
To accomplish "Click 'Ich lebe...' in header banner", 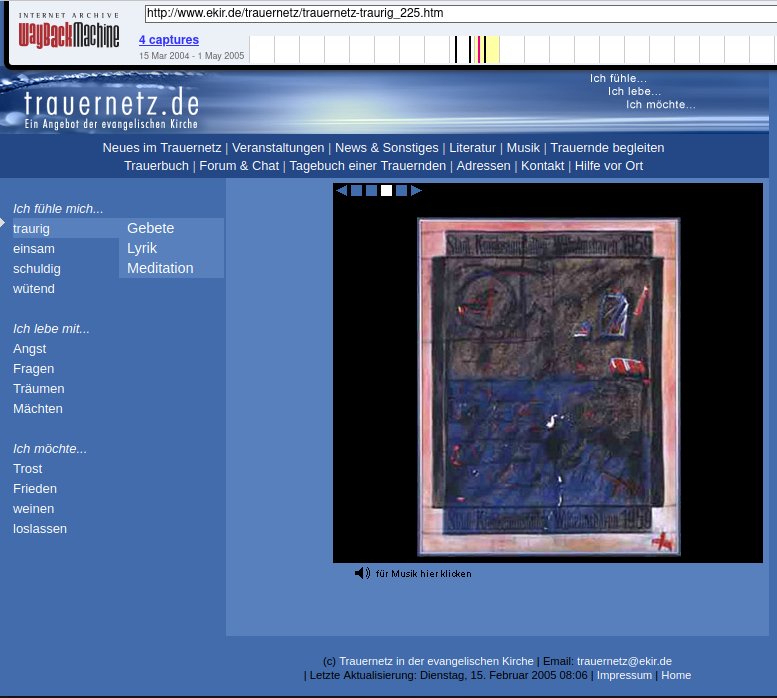I will [634, 92].
